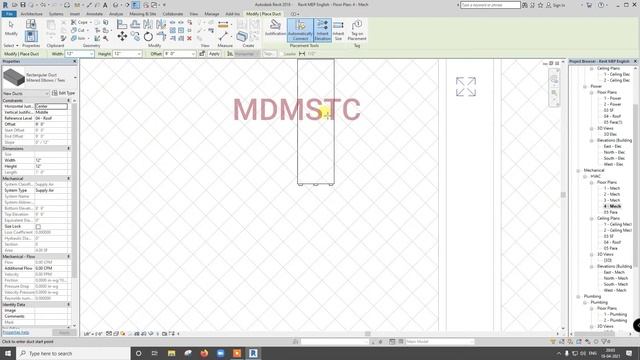Open the New Ducts filter dropdown
Viewport: 640px width, 360px height.
coord(25,93)
